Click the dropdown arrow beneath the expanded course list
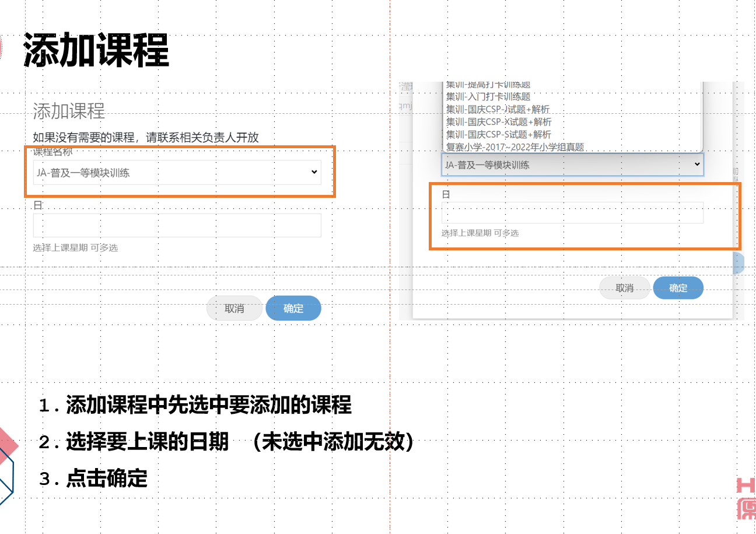The image size is (756, 534). 696,165
